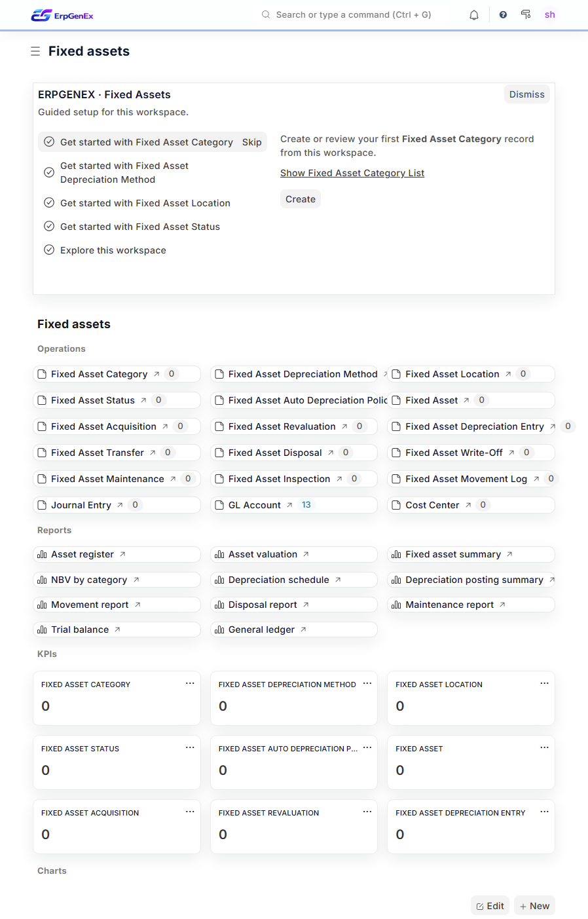The image size is (588, 919).
Task: Open the sh user avatar menu
Action: (x=550, y=14)
